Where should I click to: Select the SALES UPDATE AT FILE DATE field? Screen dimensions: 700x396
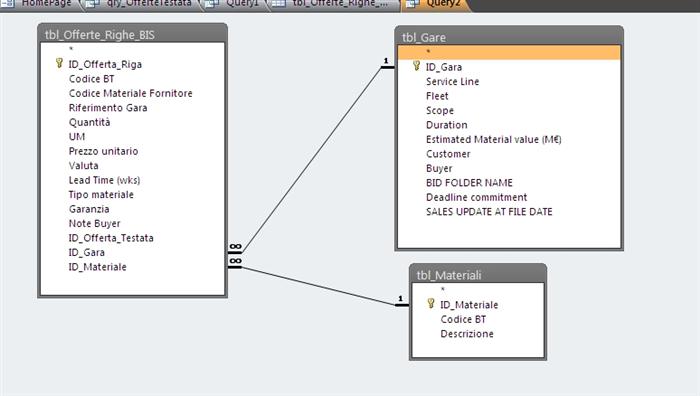coord(489,212)
